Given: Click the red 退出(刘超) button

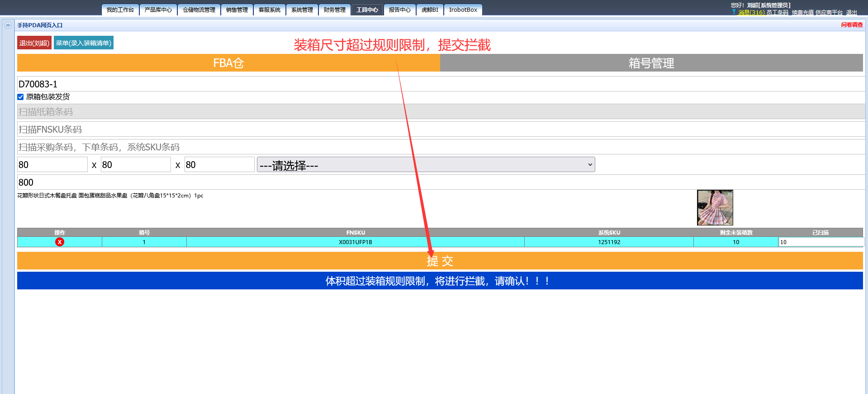Looking at the screenshot, I should [x=34, y=43].
